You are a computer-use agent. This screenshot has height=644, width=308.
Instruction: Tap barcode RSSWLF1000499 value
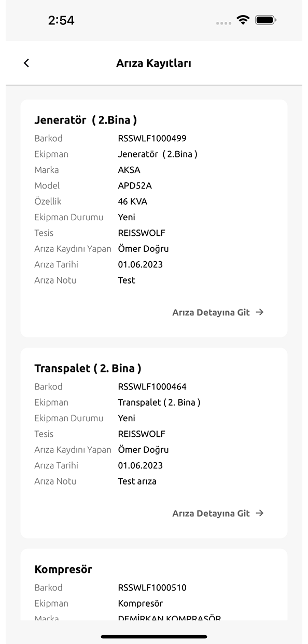[152, 138]
